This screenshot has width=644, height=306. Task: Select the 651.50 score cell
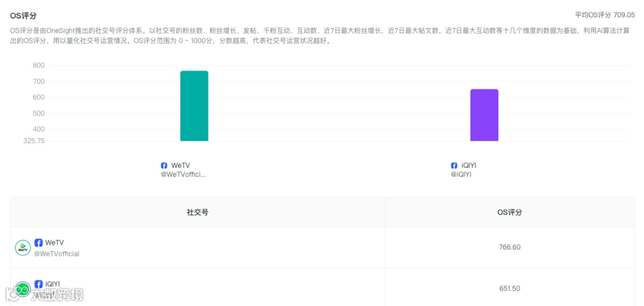(510, 288)
